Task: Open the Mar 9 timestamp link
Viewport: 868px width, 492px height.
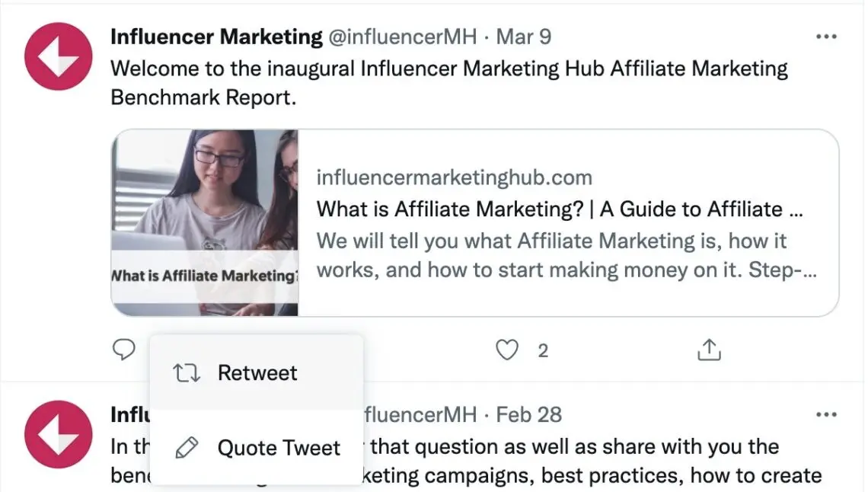Action: click(x=524, y=36)
